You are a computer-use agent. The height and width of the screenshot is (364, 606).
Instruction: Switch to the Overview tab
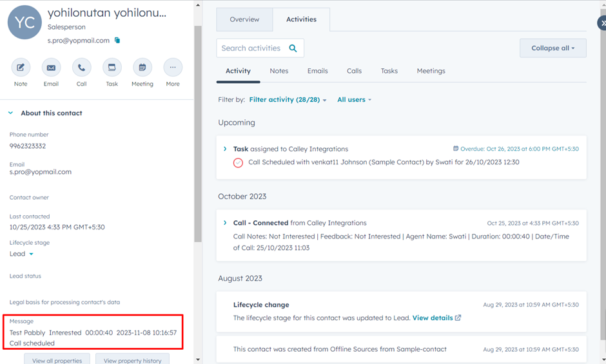click(244, 19)
